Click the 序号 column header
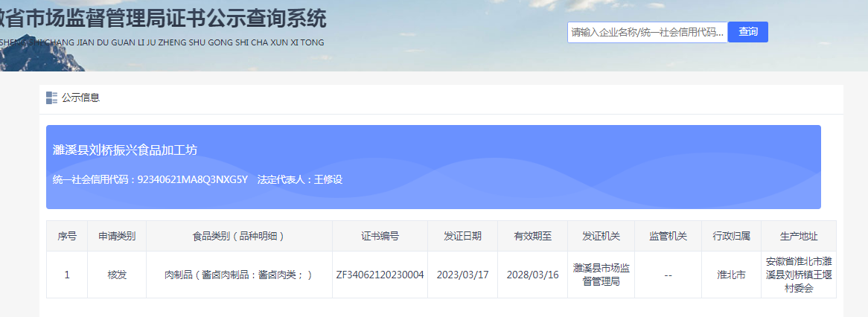This screenshot has width=868, height=317. tap(67, 236)
